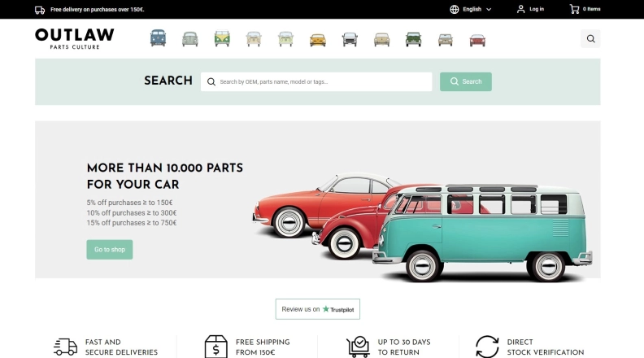Click the More than 10.000 parts heading
Image resolution: width=644 pixels, height=358 pixels.
(x=165, y=176)
